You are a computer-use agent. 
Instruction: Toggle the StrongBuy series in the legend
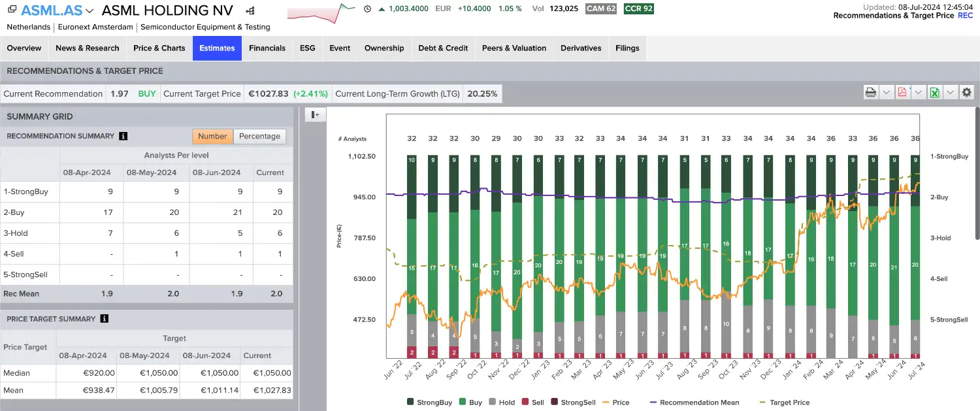(x=429, y=403)
